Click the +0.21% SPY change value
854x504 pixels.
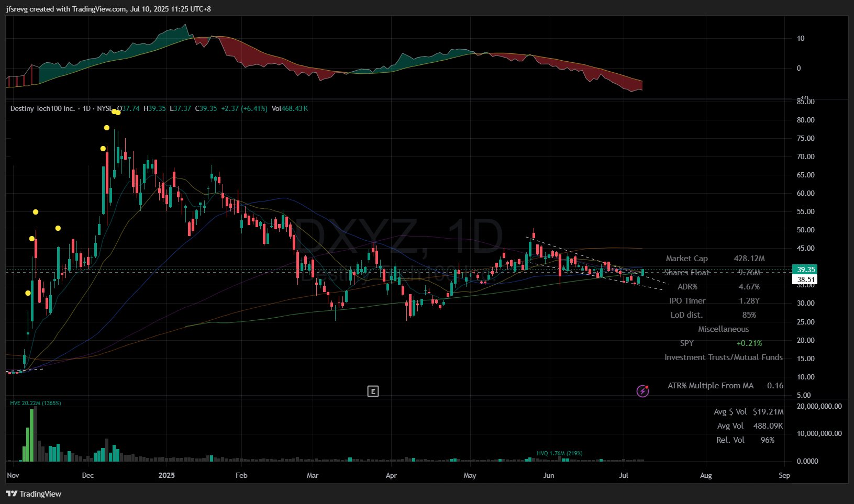(x=749, y=343)
